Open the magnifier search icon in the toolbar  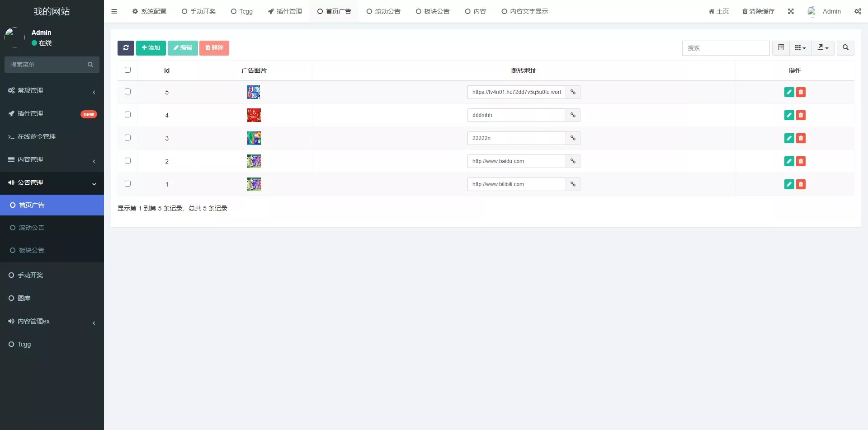coord(844,48)
